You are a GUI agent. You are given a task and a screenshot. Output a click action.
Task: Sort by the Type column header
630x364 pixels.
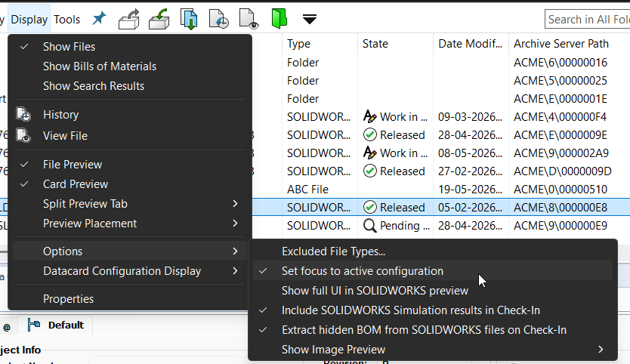pyautogui.click(x=320, y=43)
